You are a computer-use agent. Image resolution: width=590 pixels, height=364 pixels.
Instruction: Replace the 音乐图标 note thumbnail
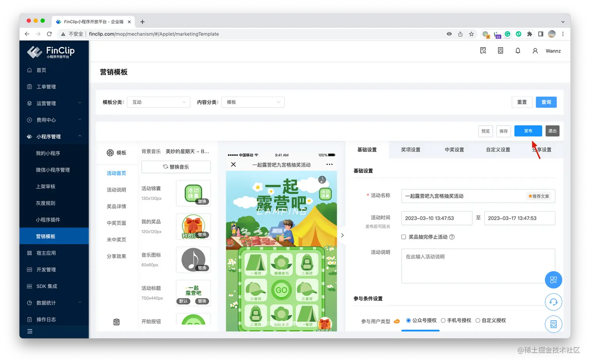[202, 268]
